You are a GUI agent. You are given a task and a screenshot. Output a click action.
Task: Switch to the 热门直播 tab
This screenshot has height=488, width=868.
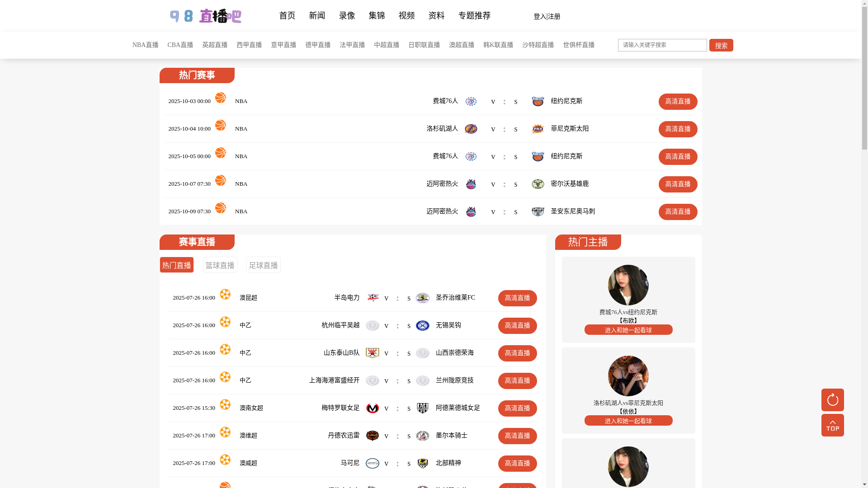coord(176,265)
